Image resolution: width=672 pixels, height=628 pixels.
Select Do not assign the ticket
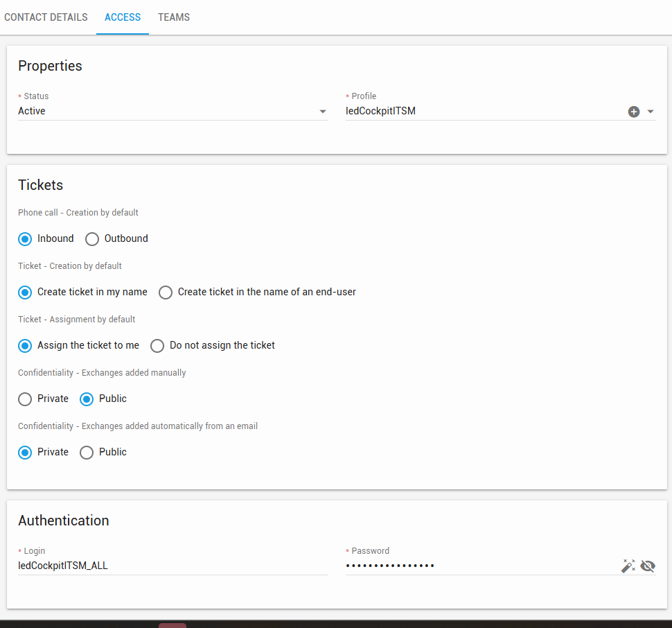pos(157,345)
